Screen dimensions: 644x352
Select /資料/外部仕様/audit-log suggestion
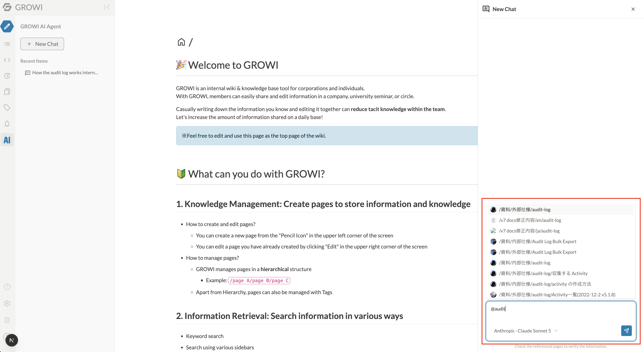point(560,209)
